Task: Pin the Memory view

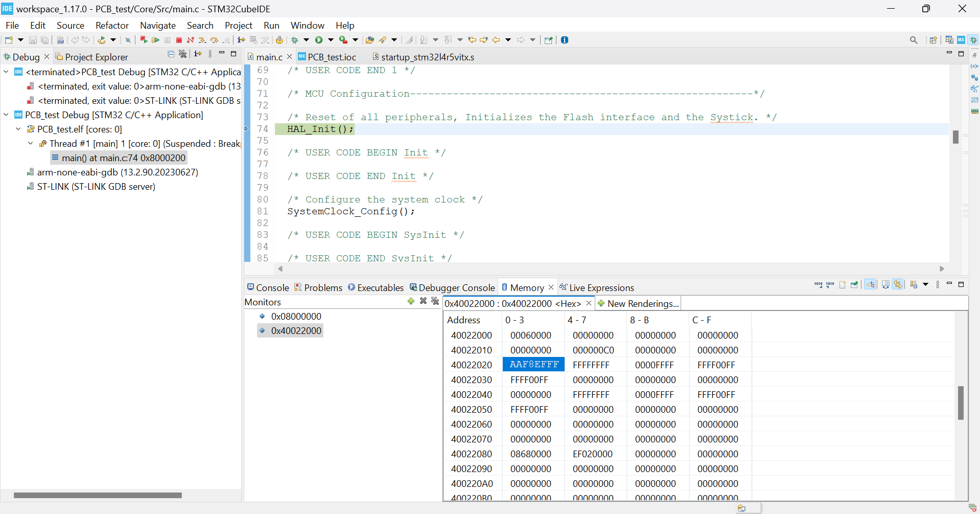Action: click(854, 285)
